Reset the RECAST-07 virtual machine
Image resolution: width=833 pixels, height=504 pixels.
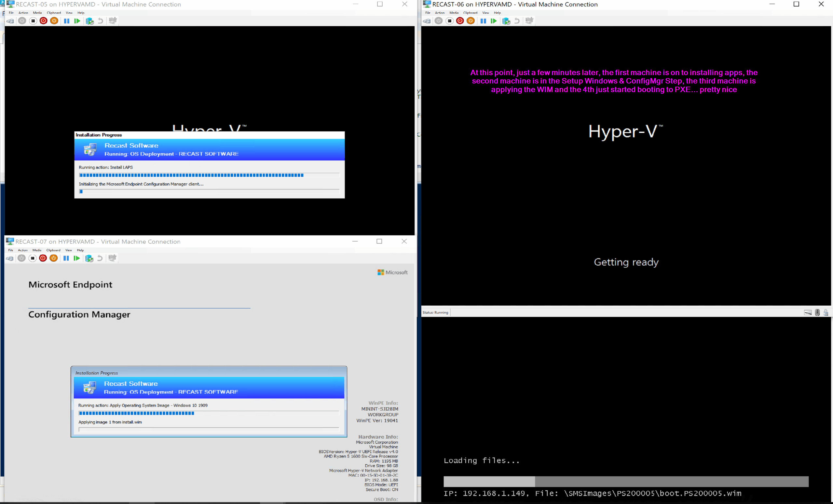(77, 258)
